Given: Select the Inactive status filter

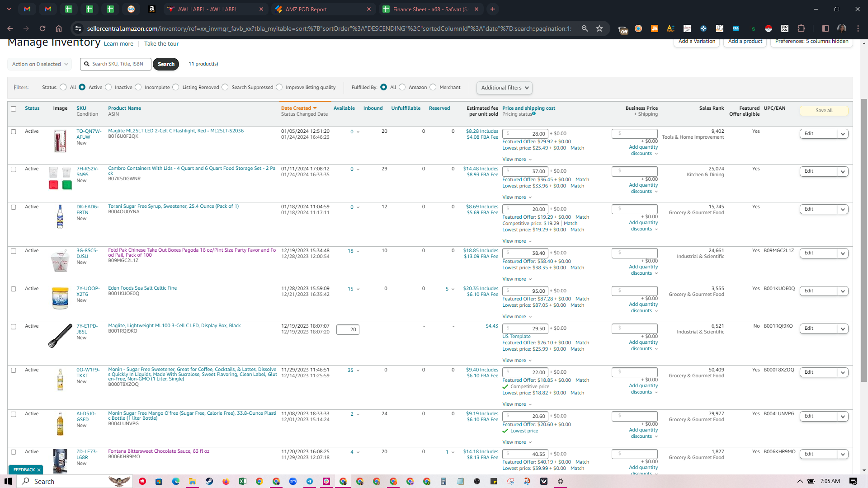Looking at the screenshot, I should (108, 87).
